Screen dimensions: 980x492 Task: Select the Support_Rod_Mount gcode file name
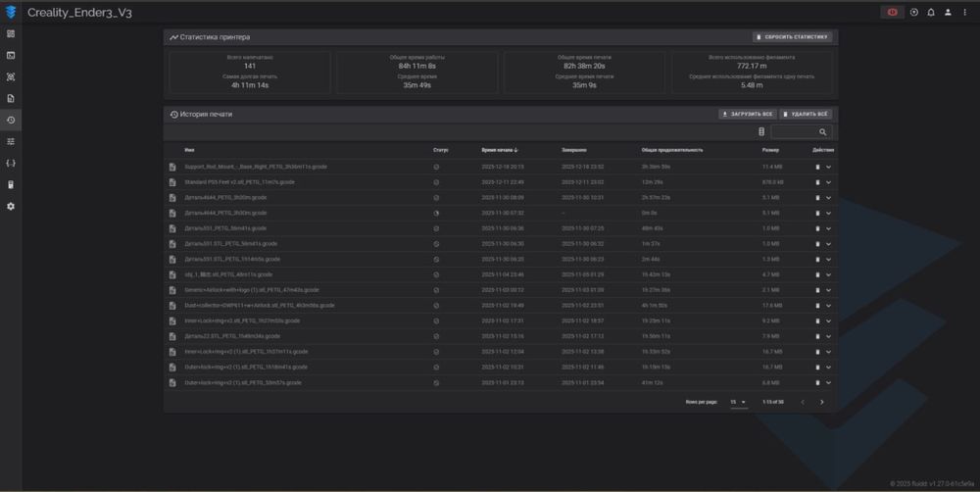coord(256,167)
